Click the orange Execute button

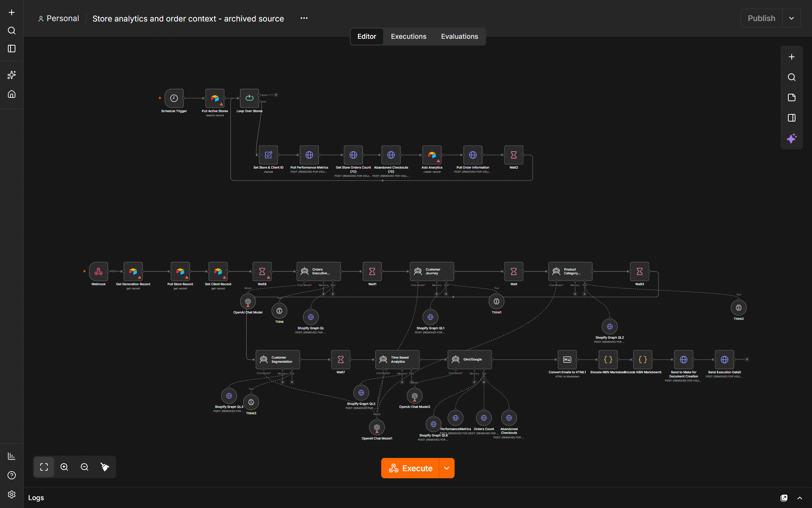[410, 468]
